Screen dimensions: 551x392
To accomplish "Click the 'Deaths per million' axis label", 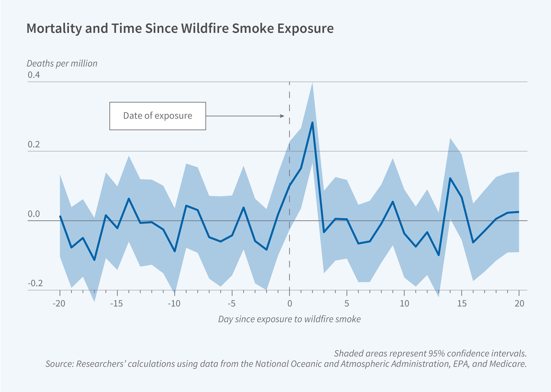I will coord(62,64).
